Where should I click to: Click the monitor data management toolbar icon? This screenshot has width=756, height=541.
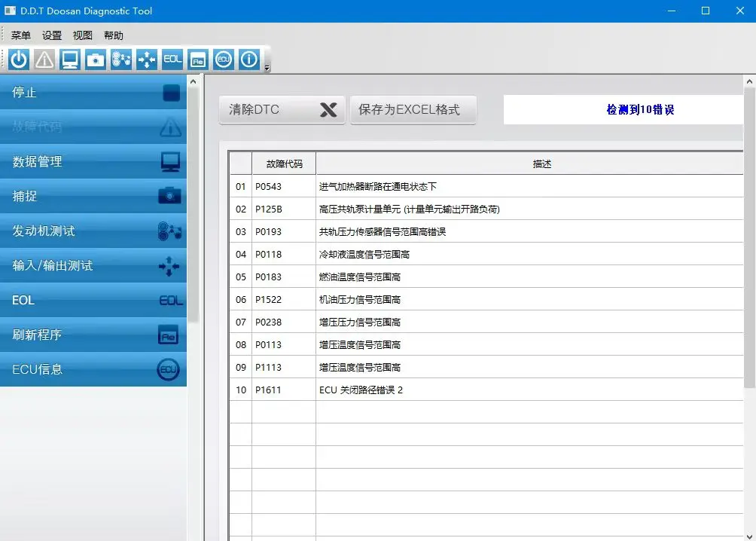click(70, 60)
